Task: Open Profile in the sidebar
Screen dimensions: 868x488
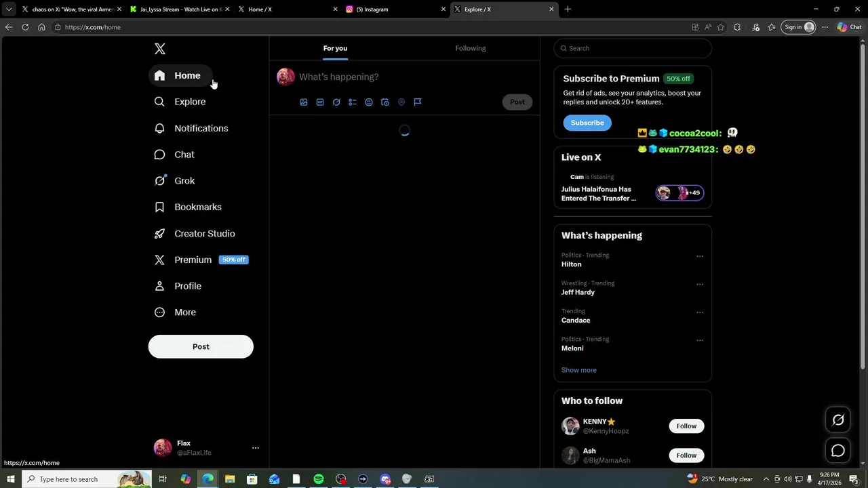Action: click(178, 286)
